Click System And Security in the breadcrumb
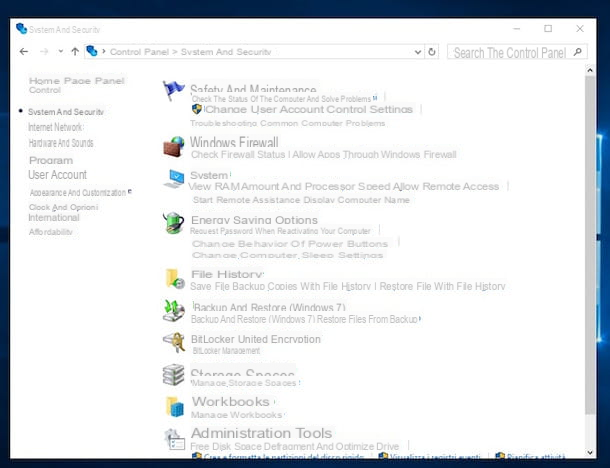This screenshot has height=468, width=610. [x=226, y=52]
